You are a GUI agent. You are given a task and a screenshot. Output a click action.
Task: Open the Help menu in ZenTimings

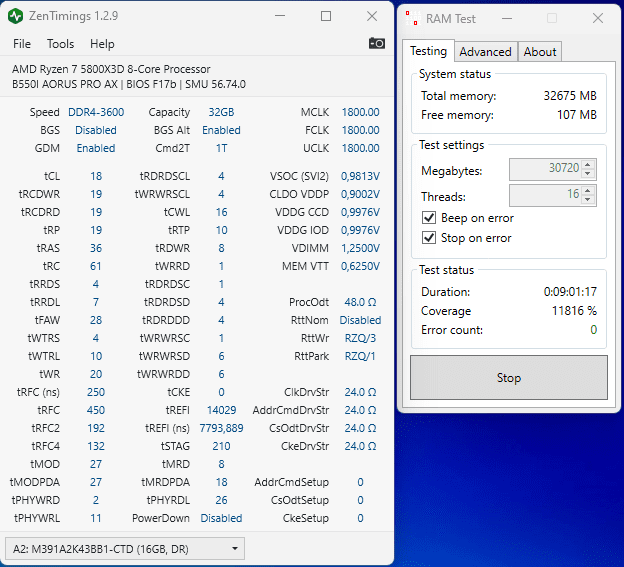[x=102, y=44]
